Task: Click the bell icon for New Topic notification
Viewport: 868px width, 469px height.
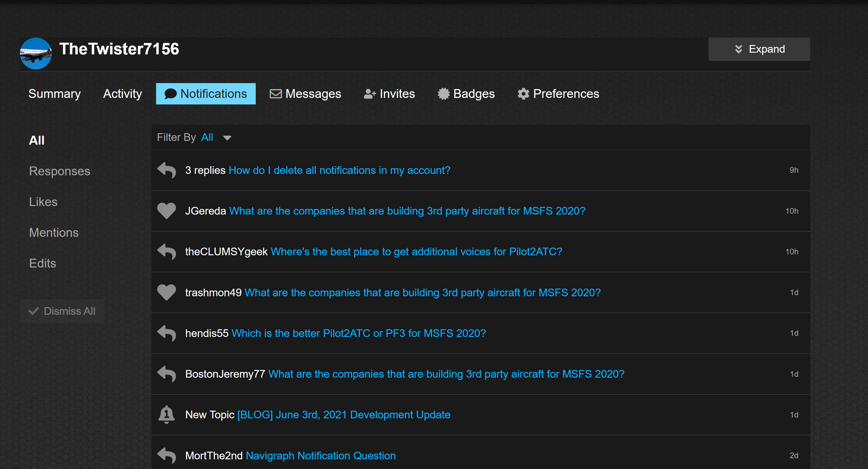Action: coord(167,414)
